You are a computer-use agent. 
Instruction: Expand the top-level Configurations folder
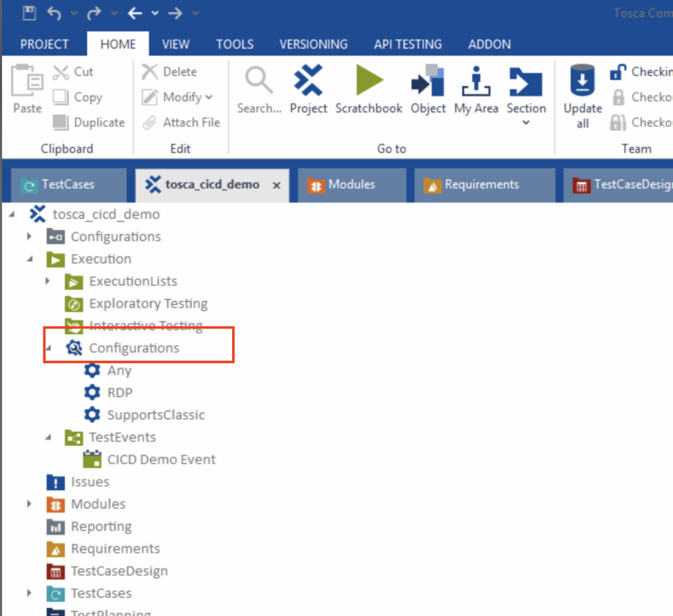pos(29,236)
